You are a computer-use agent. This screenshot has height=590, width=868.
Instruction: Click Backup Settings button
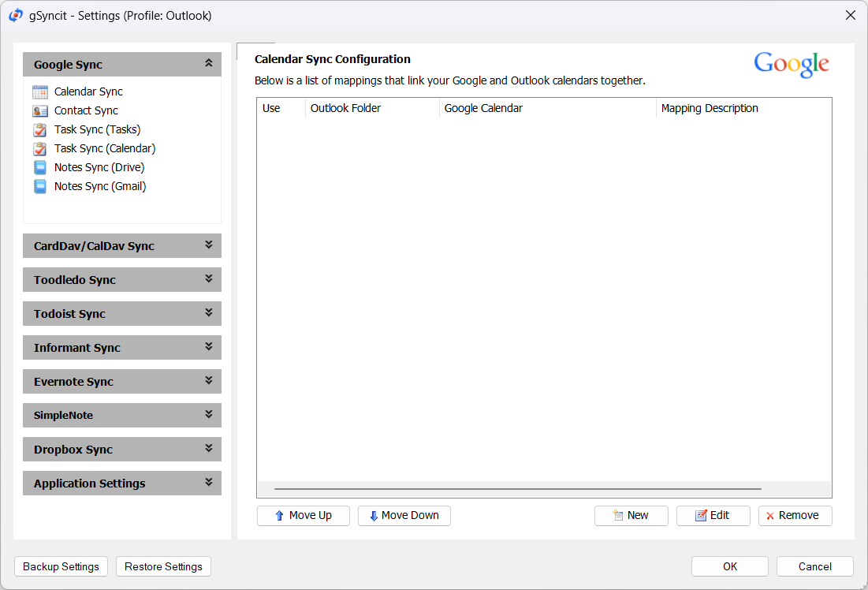pyautogui.click(x=61, y=567)
